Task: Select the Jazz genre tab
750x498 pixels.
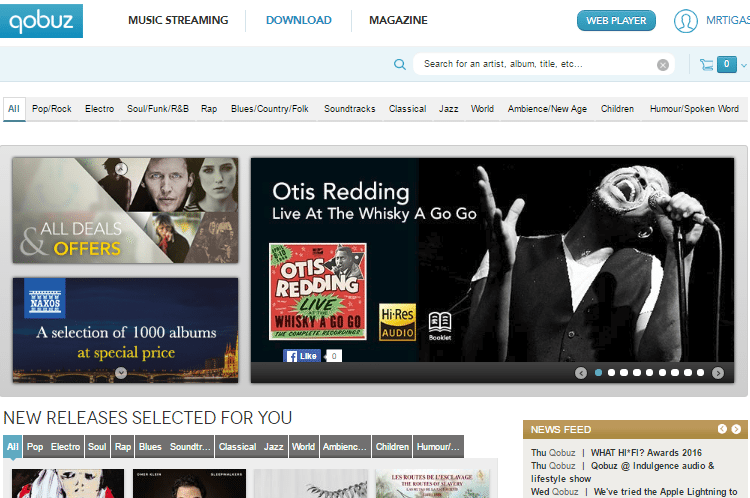Action: tap(449, 109)
